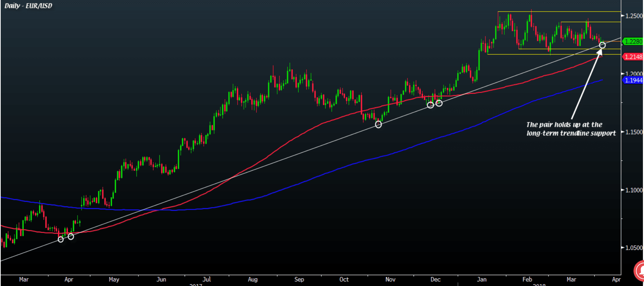Click the Nov label on time axis
Screen dimensions: 644x286
point(390,280)
